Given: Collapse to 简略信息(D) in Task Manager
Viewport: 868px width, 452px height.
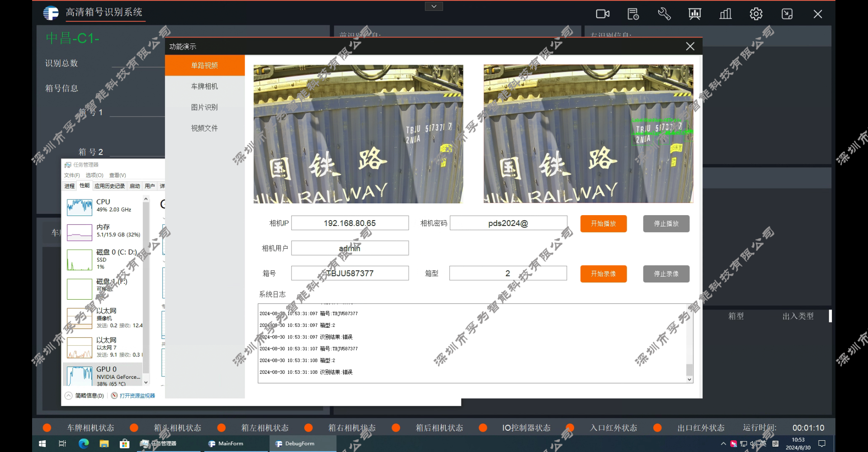Looking at the screenshot, I should click(x=85, y=395).
